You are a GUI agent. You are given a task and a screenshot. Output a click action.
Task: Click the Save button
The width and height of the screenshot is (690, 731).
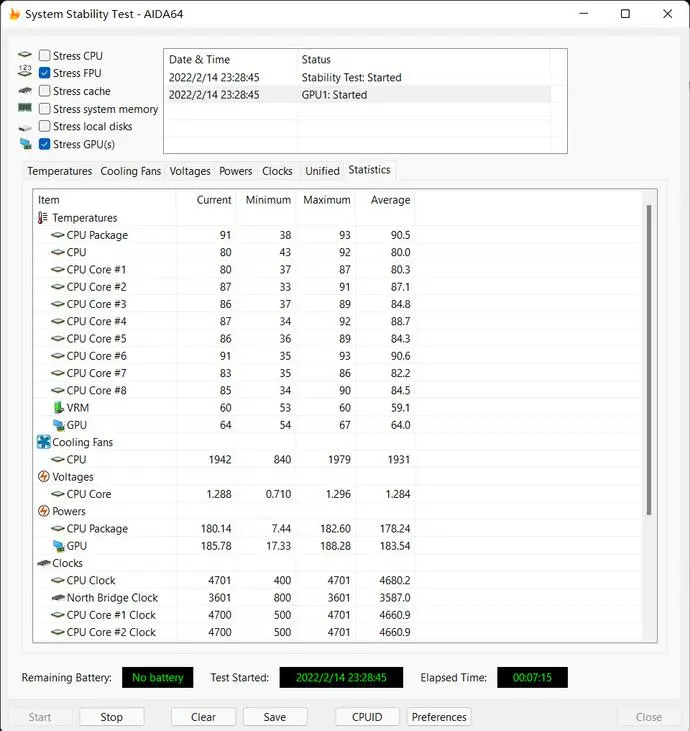coord(275,717)
